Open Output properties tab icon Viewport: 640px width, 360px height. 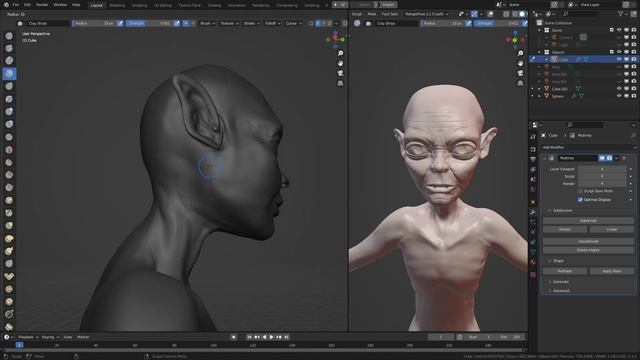(533, 160)
